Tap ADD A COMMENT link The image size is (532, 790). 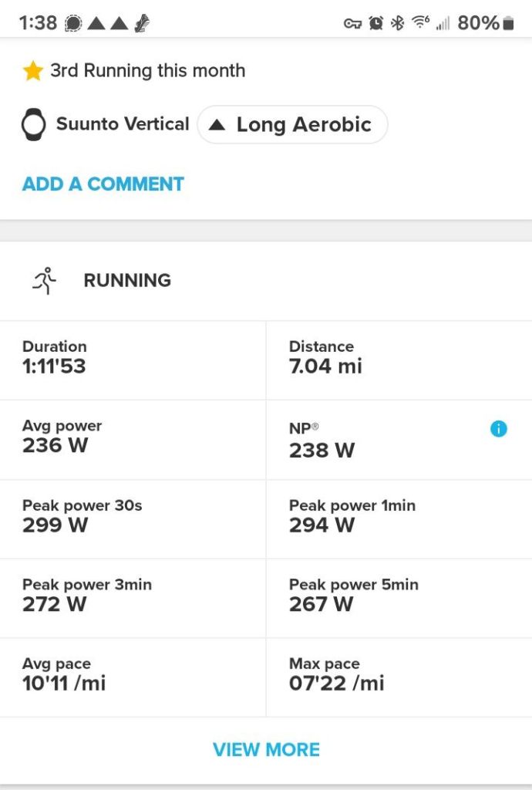pos(103,184)
